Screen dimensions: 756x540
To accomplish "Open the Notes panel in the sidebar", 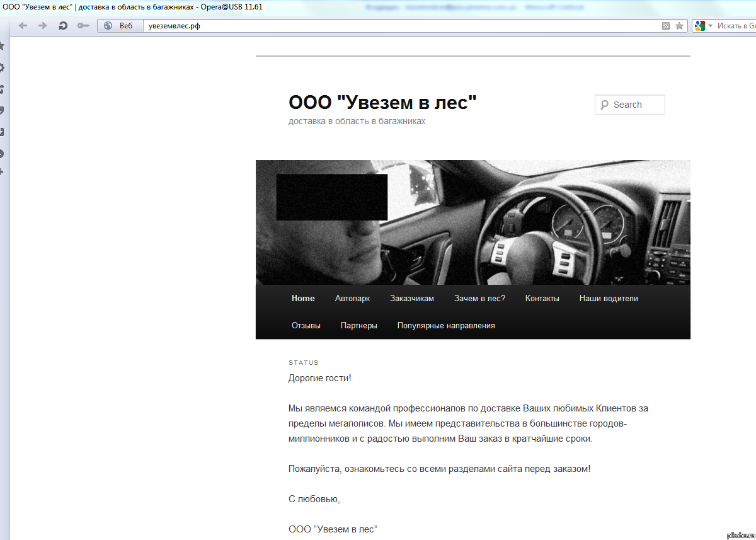I will click(2, 110).
